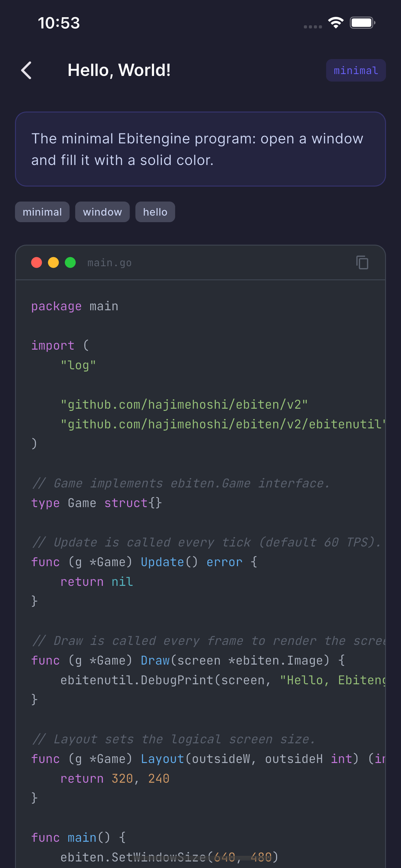Tap the battery status icon
The height and width of the screenshot is (868, 401).
click(362, 23)
